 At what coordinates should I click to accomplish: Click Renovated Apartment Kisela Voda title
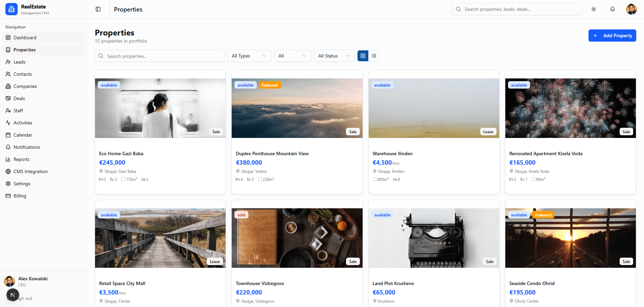[x=546, y=153]
